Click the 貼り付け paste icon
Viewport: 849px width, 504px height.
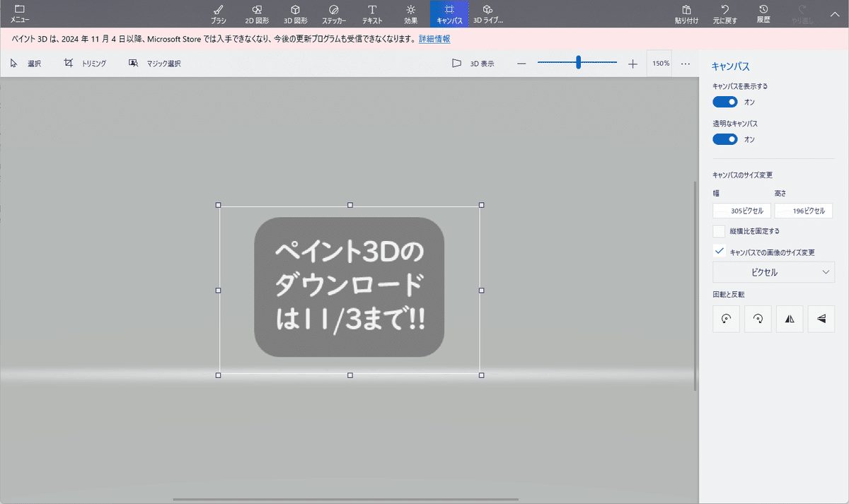coord(686,14)
